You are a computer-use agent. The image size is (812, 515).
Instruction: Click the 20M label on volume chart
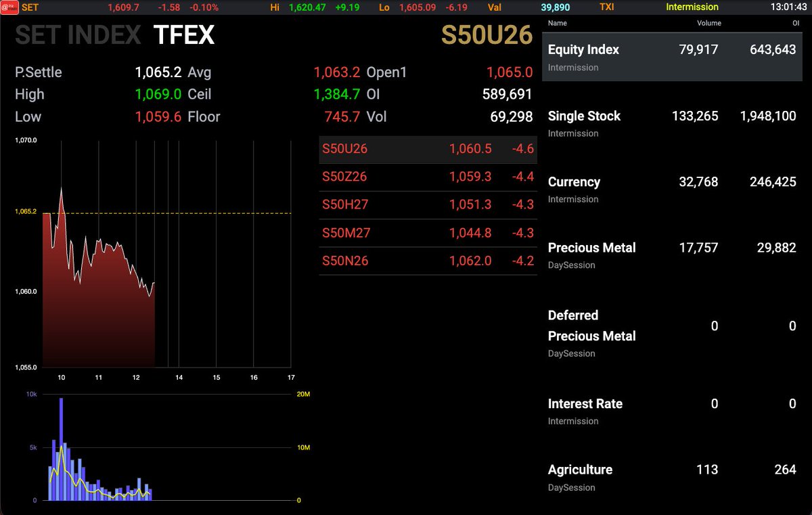[x=304, y=394]
